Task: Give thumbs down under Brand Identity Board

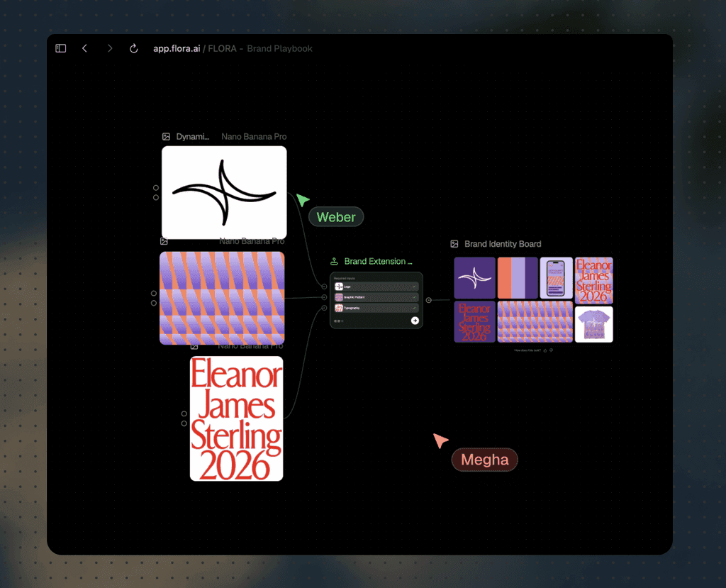Action: click(551, 350)
